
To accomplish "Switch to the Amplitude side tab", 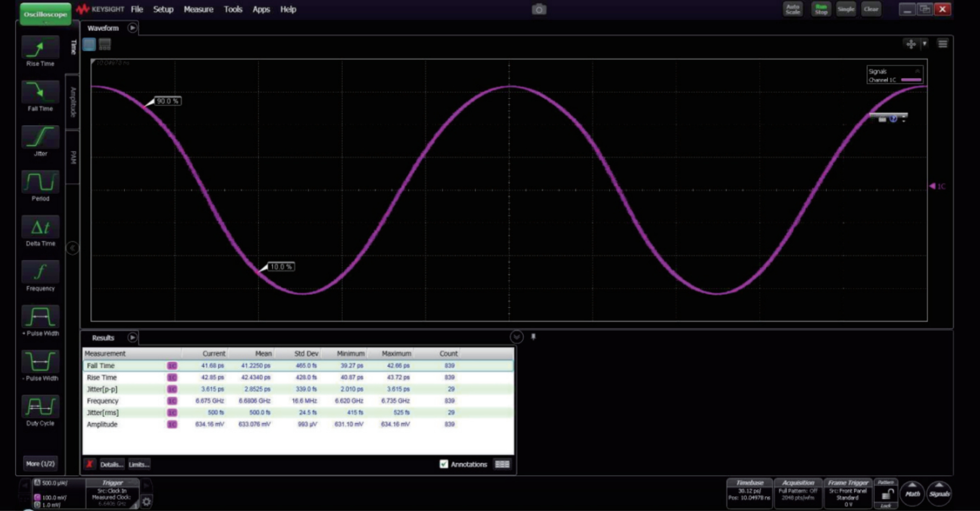I will point(73,102).
